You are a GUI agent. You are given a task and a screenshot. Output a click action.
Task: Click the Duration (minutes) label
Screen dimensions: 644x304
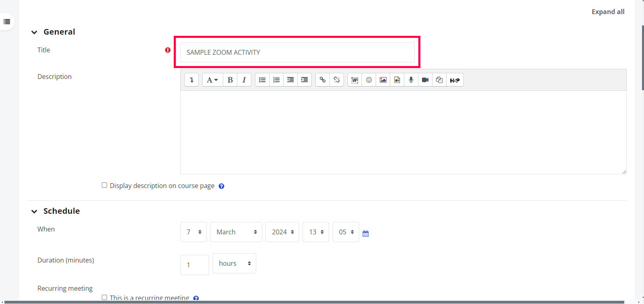pos(66,260)
